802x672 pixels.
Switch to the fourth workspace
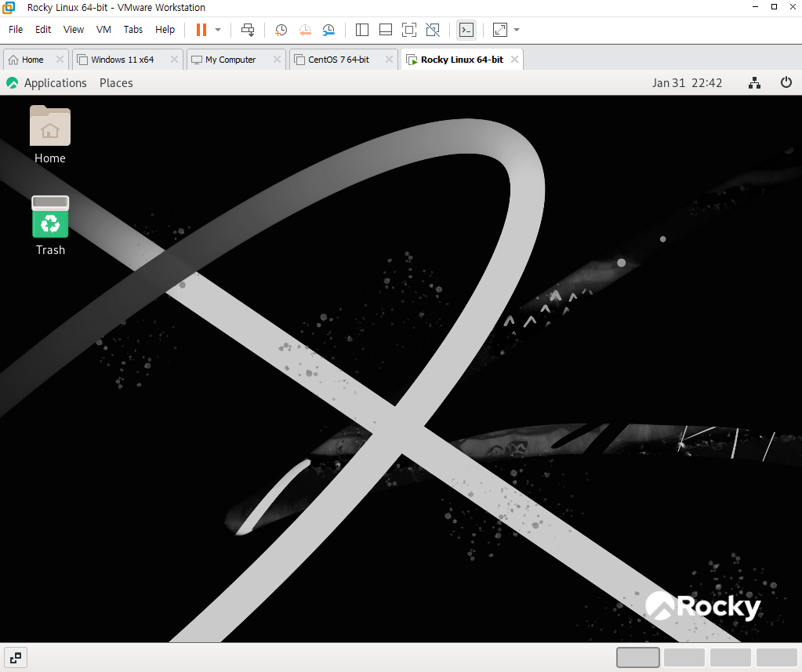(776, 658)
